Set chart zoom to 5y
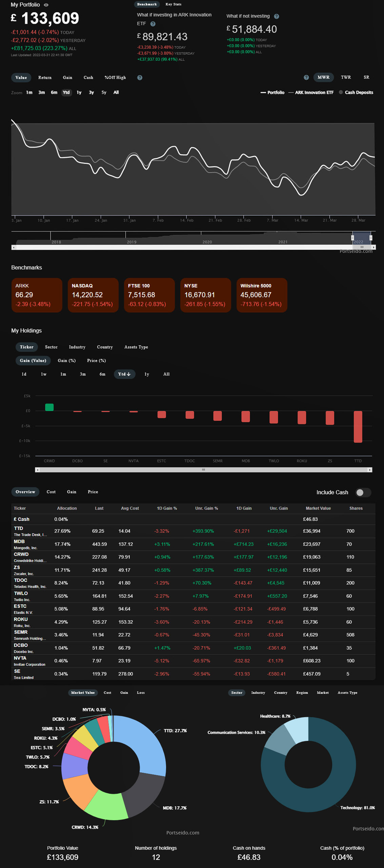384x868 pixels. 104,93
